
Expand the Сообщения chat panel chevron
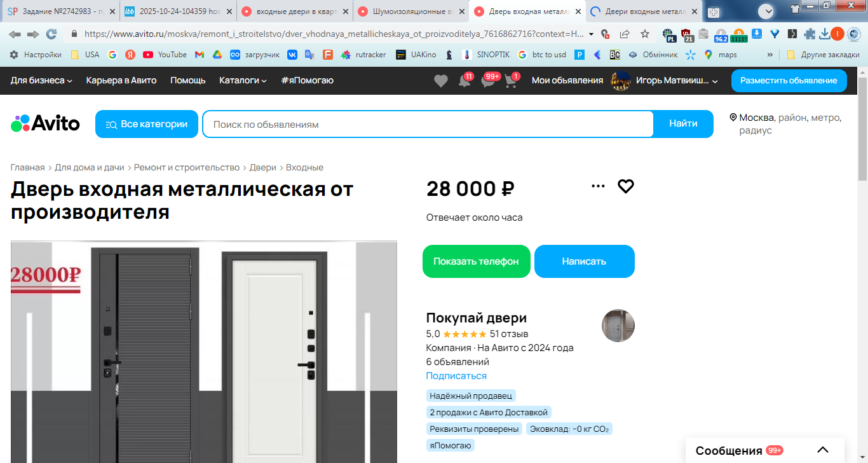point(823,450)
